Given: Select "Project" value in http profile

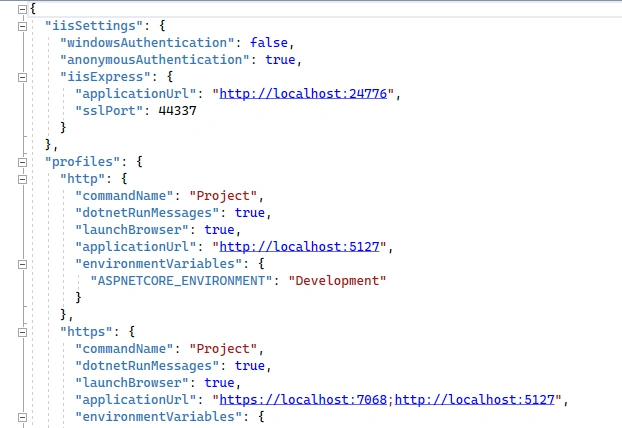Looking at the screenshot, I should coord(223,196).
